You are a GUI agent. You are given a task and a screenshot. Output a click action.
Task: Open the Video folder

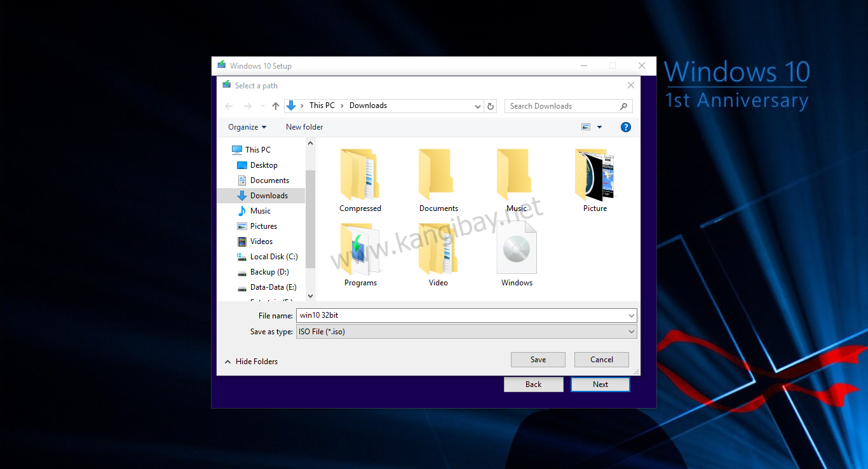pos(438,255)
